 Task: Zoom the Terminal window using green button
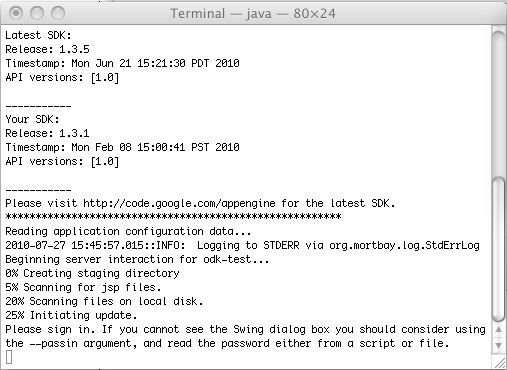(58, 13)
